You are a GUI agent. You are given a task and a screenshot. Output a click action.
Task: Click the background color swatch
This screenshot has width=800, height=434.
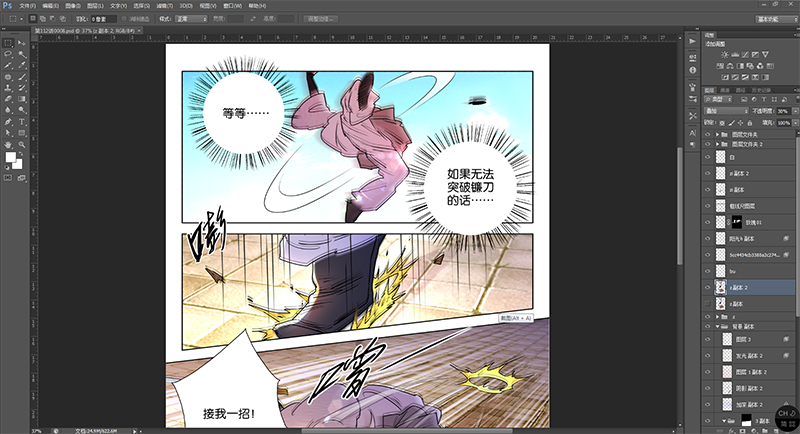(x=17, y=164)
